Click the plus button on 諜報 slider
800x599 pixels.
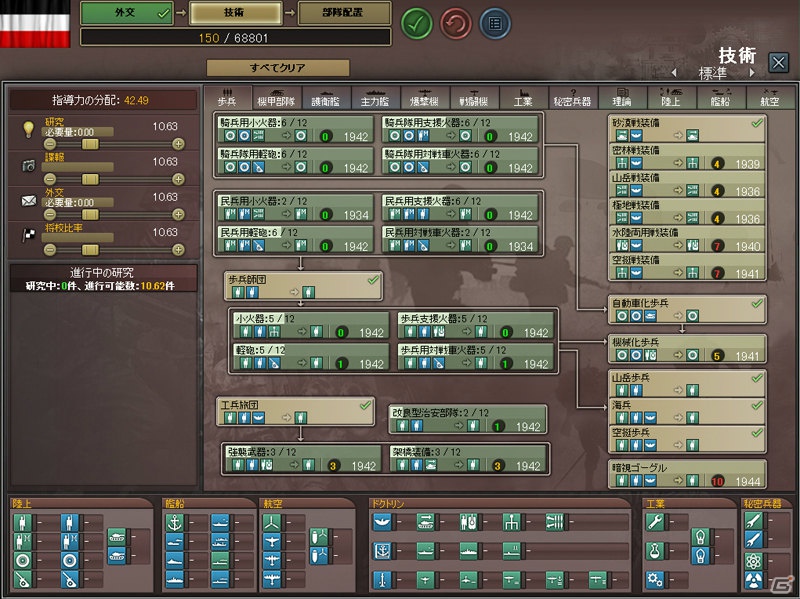[178, 179]
